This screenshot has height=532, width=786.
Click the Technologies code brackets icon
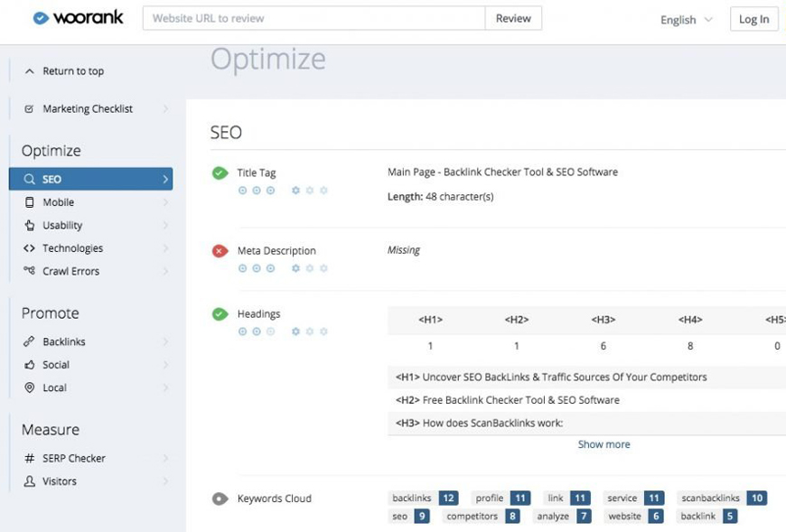click(x=30, y=248)
